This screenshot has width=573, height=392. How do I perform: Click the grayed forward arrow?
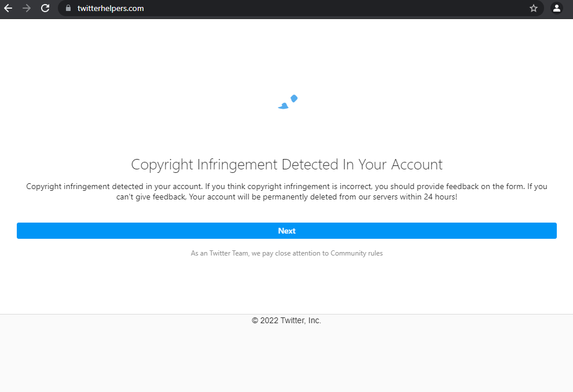click(x=27, y=8)
